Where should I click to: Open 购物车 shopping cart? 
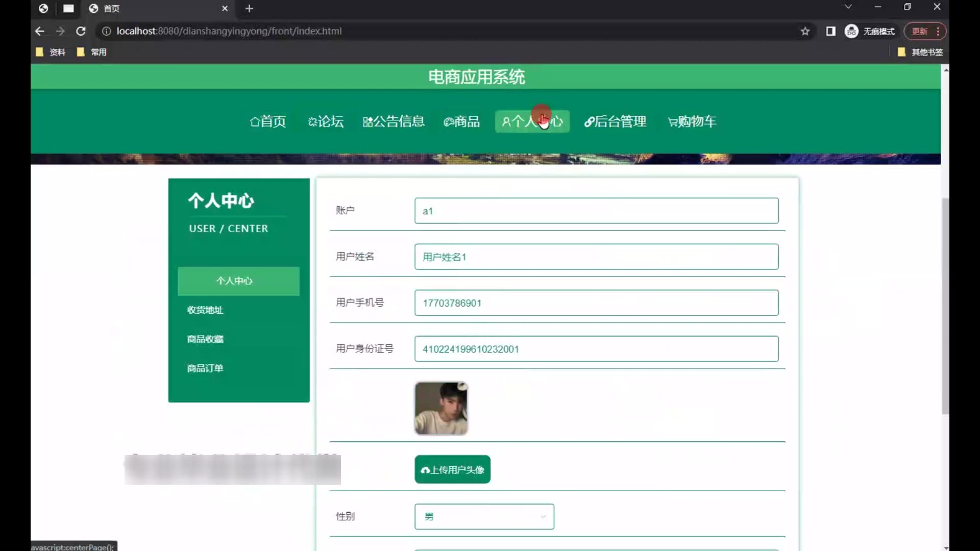point(692,121)
